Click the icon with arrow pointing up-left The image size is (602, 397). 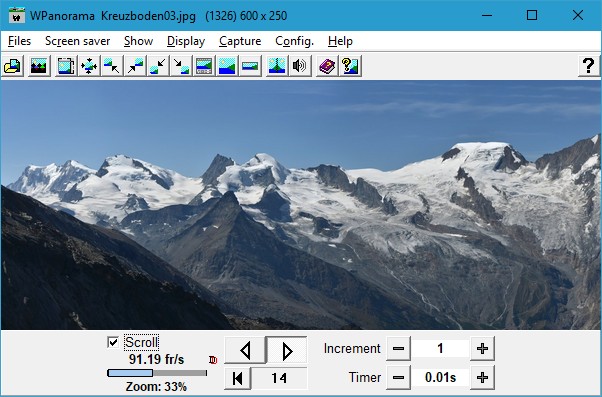[x=112, y=66]
